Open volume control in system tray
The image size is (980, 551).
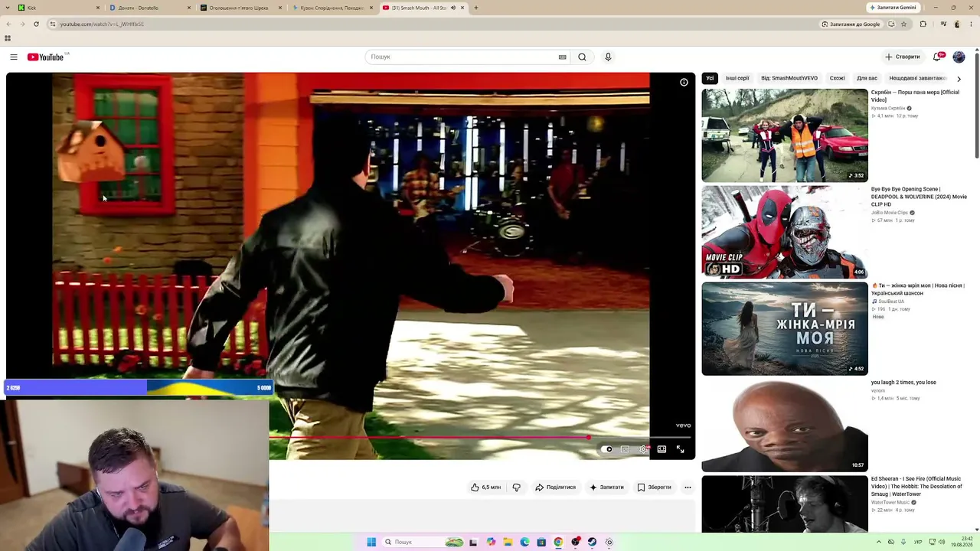[x=941, y=542]
